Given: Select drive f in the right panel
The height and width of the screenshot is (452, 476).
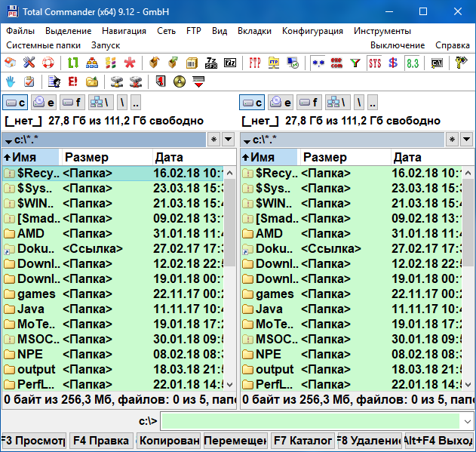Looking at the screenshot, I should click(308, 102).
